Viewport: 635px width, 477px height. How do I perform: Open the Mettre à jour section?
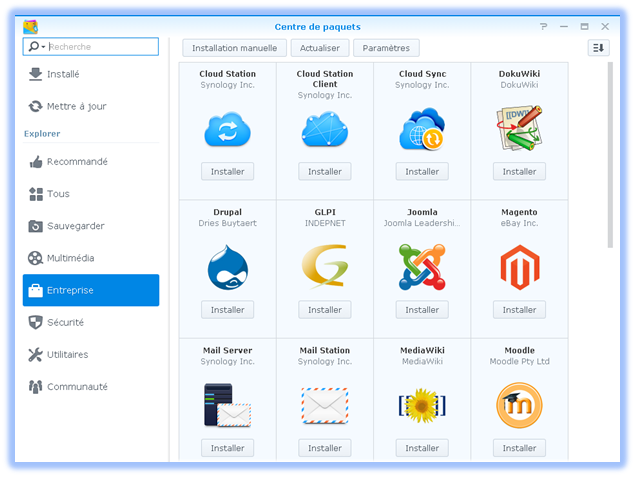coord(91,106)
